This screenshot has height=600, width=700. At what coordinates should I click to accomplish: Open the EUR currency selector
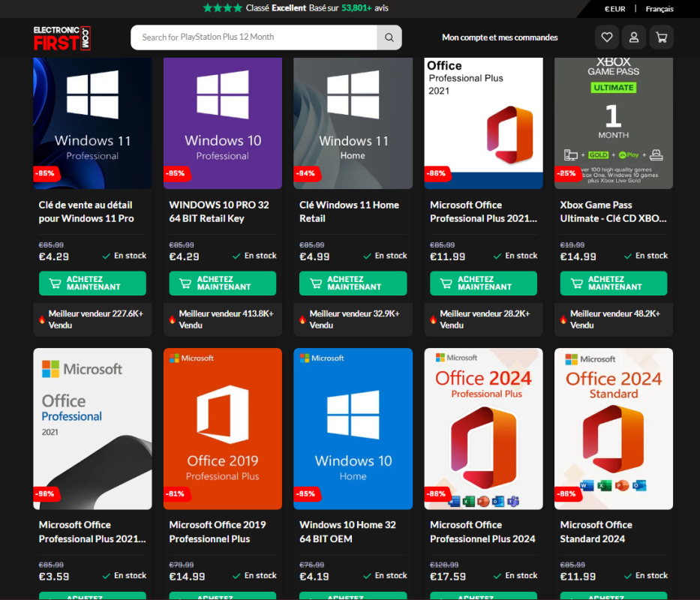[614, 9]
